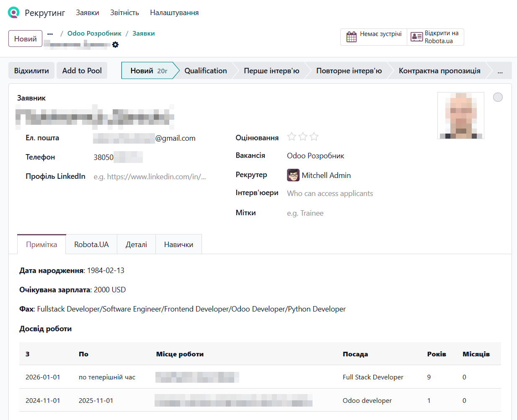Go to Odoo Розробник breadcrumb
The height and width of the screenshot is (420, 517).
(94, 33)
